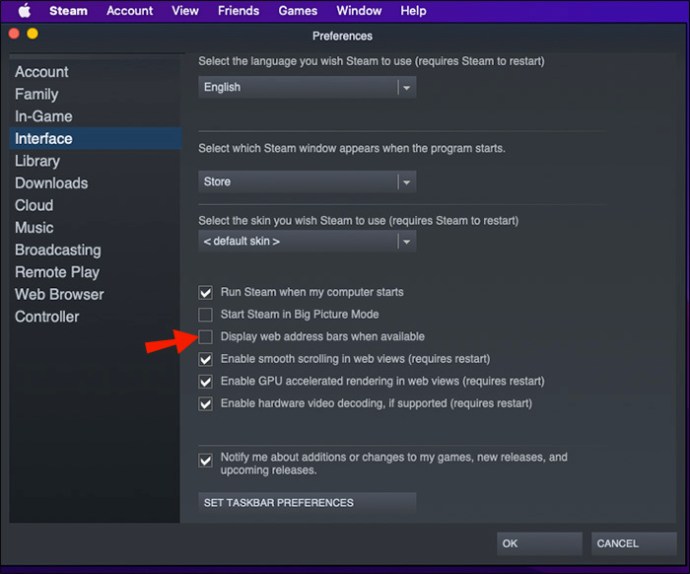
Task: Go to Broadcasting settings
Action: click(95, 250)
